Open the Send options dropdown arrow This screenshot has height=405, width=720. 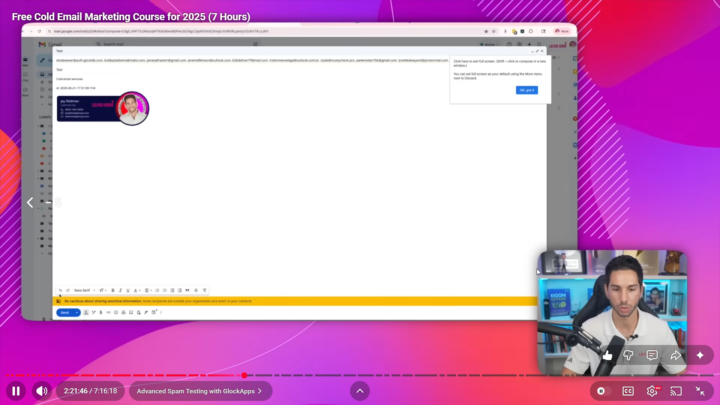tap(77, 313)
